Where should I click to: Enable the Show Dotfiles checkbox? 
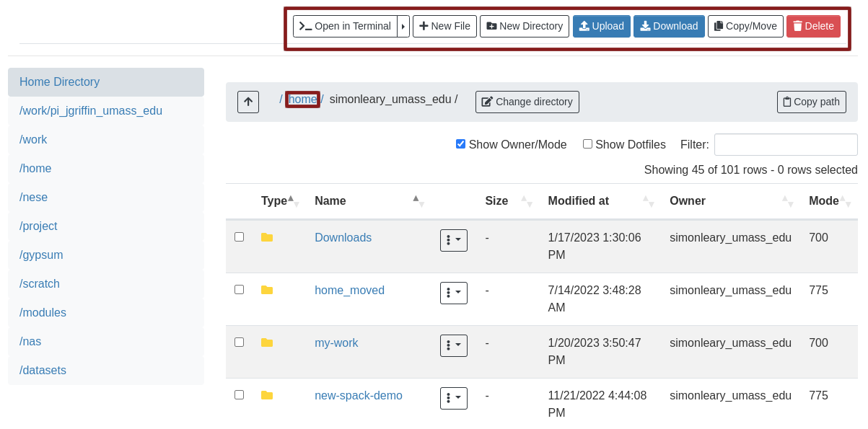pos(587,144)
